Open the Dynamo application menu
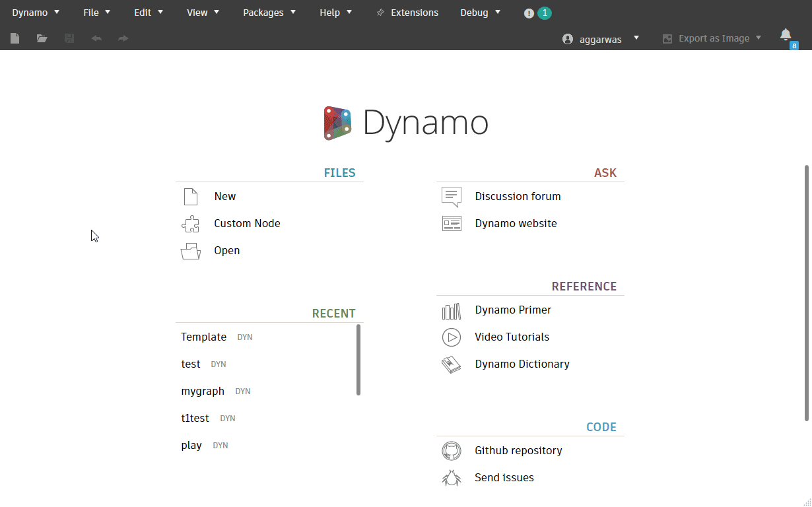This screenshot has width=812, height=507. click(36, 13)
